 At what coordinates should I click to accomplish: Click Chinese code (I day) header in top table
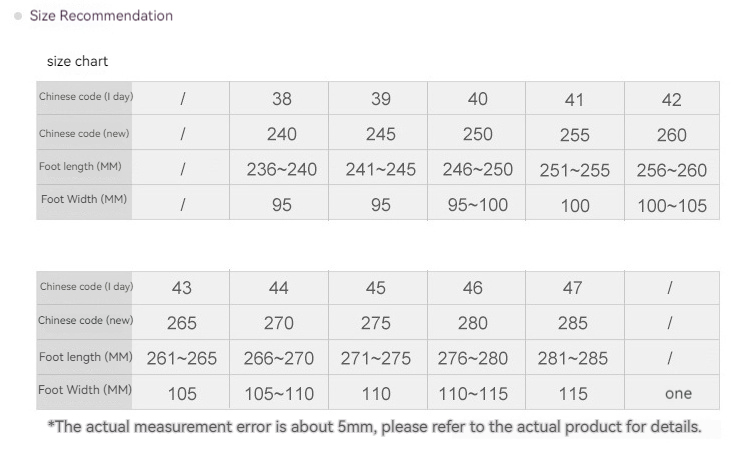tap(86, 97)
